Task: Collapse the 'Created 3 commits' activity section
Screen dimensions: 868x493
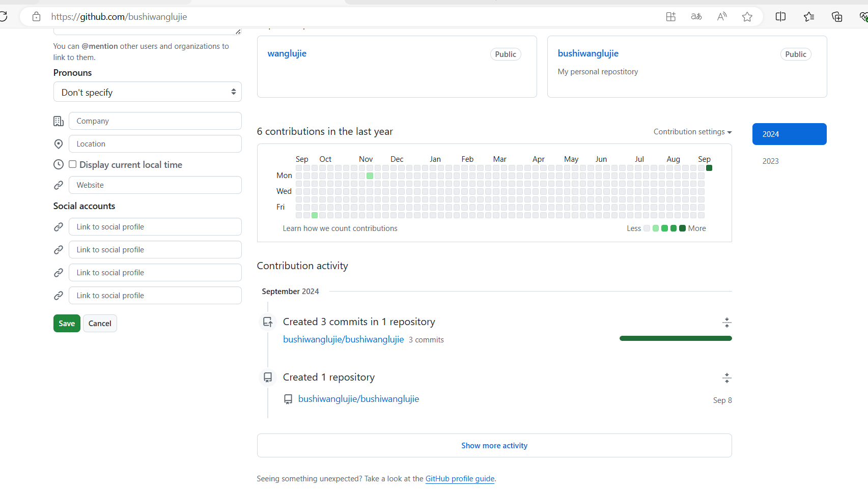Action: (727, 322)
